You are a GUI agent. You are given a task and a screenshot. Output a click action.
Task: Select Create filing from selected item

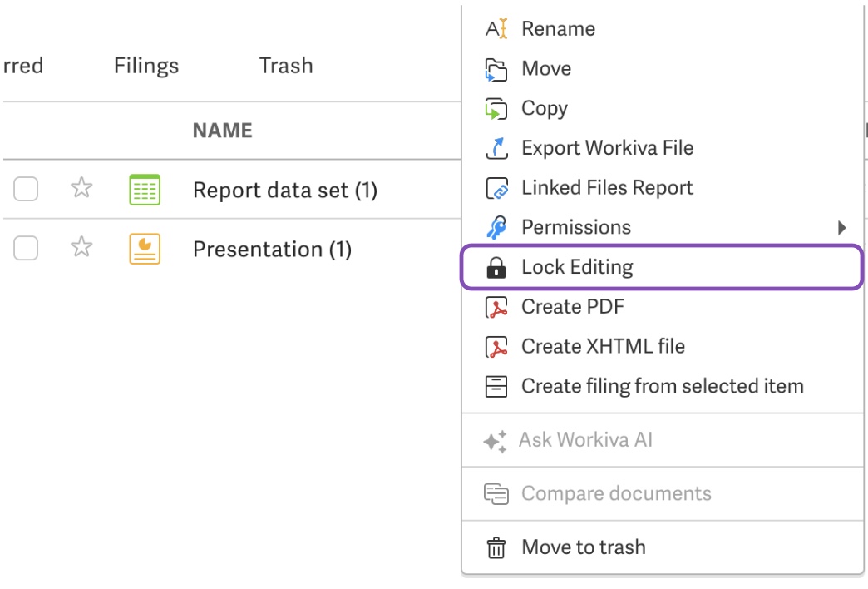(x=663, y=386)
